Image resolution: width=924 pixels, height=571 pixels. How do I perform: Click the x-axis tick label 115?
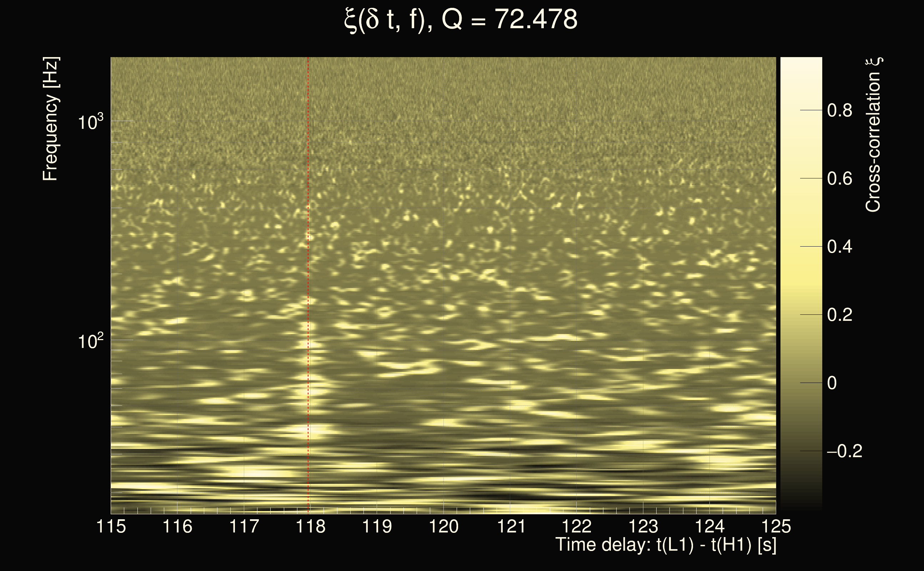coord(111,526)
